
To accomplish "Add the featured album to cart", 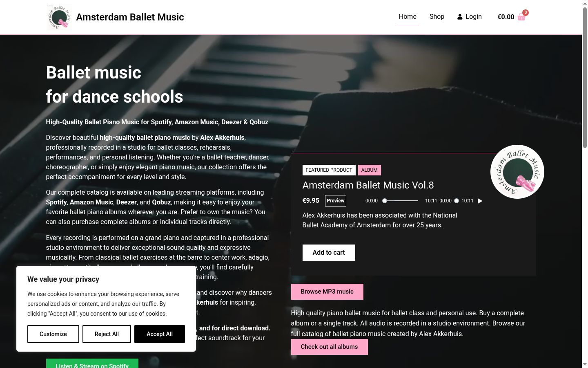I will click(x=329, y=253).
